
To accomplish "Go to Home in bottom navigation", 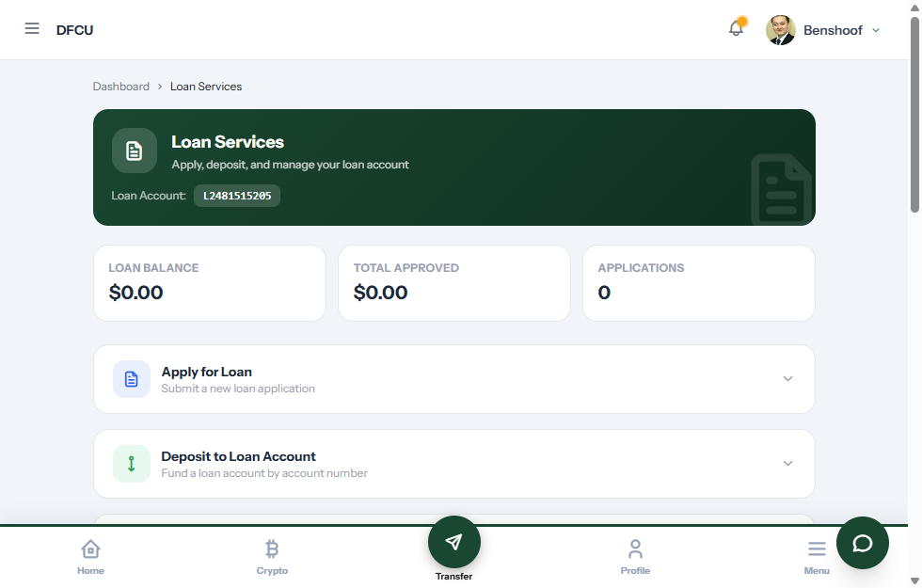I will point(90,557).
